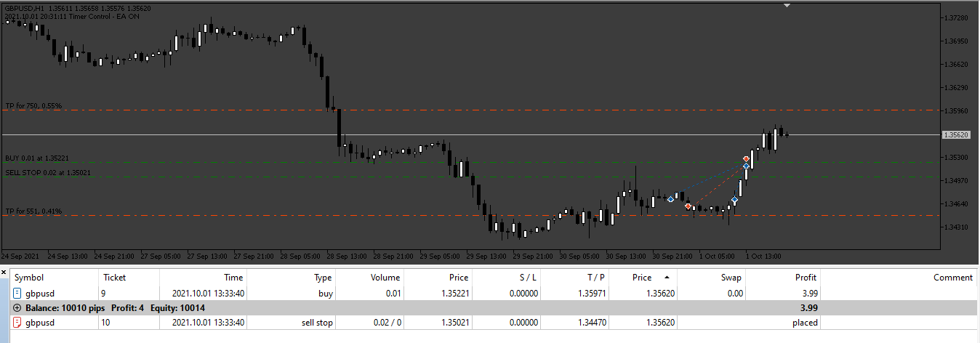Expand the Balance summary row plus icon

(x=17, y=308)
